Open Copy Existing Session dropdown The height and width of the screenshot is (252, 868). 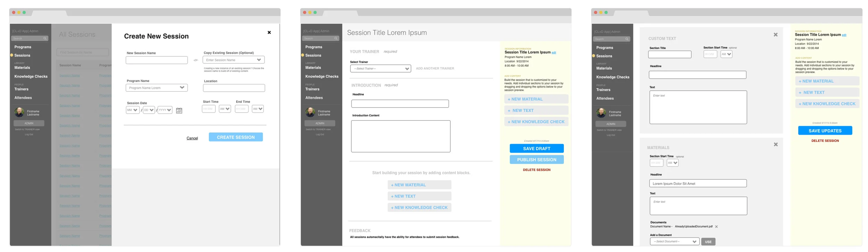click(x=234, y=60)
